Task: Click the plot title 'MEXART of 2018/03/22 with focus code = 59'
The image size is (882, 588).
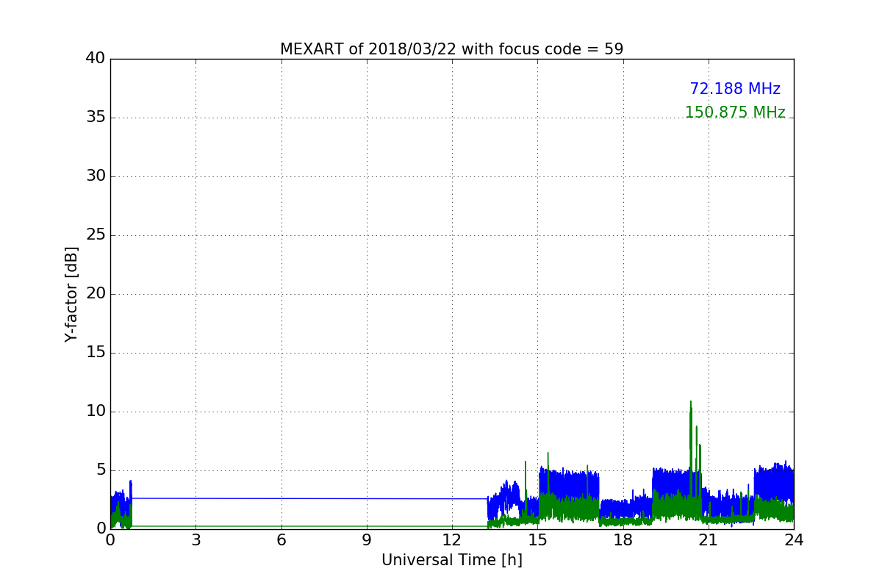Action: point(451,49)
